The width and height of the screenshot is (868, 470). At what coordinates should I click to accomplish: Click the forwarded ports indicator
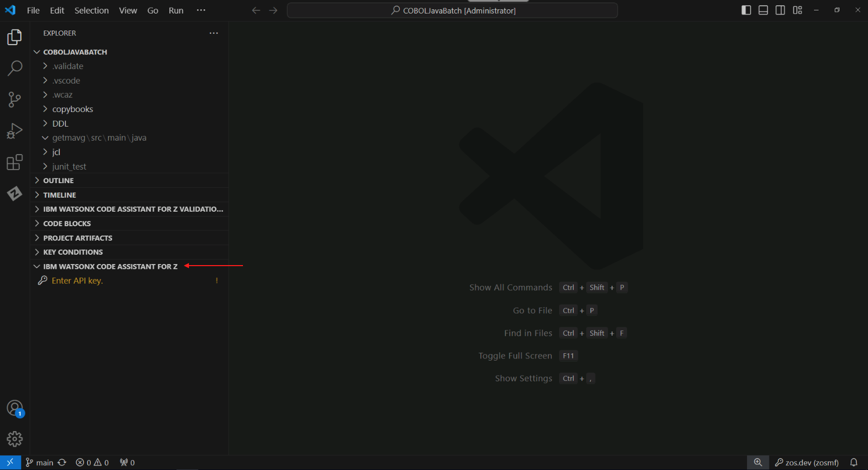point(127,462)
